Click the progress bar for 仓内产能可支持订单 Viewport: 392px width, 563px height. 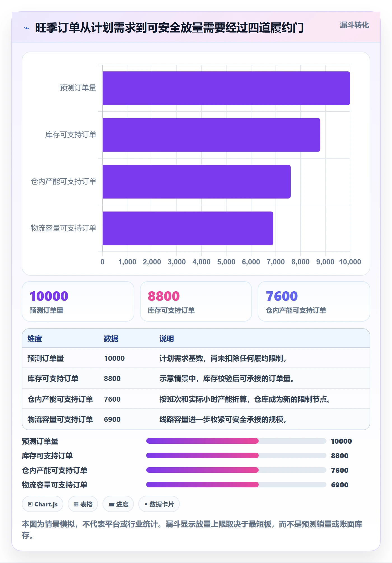pyautogui.click(x=236, y=470)
